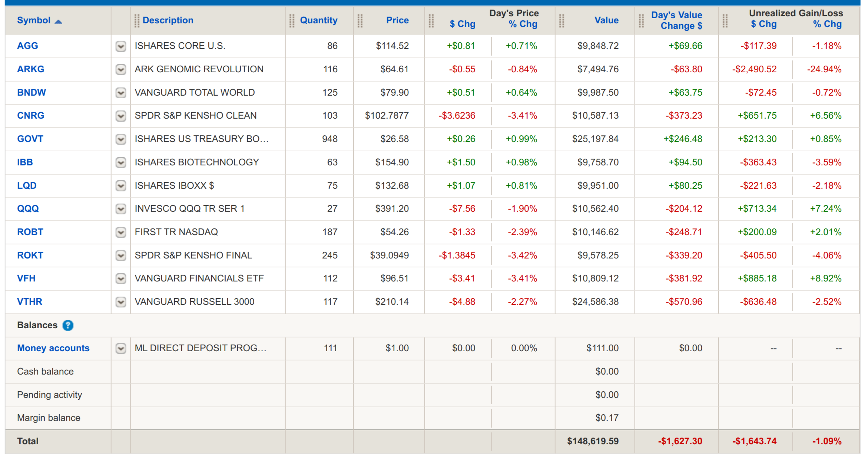Sort by Quantity column header
Screen dimensions: 868x461
point(318,20)
